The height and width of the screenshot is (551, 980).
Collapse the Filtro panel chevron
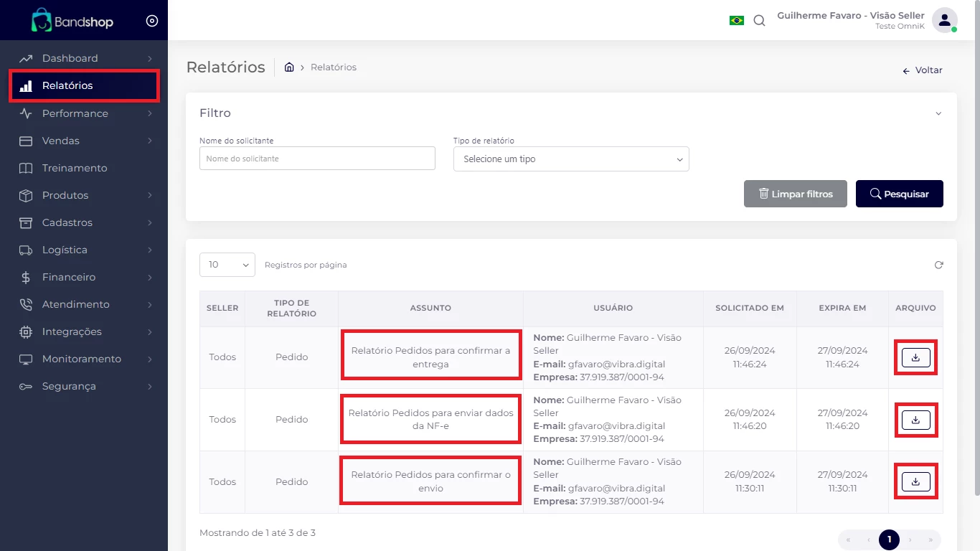tap(938, 113)
